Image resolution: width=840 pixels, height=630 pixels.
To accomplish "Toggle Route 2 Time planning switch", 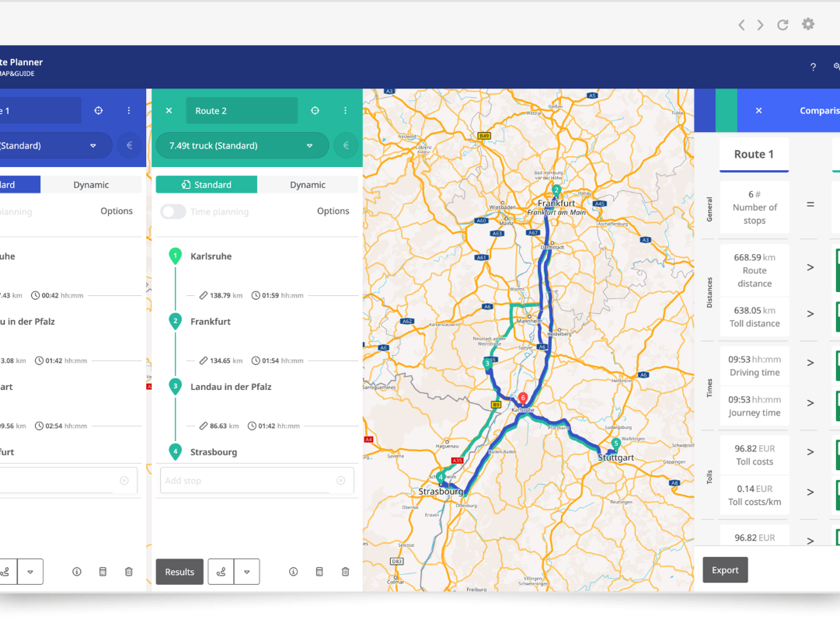I will (173, 211).
